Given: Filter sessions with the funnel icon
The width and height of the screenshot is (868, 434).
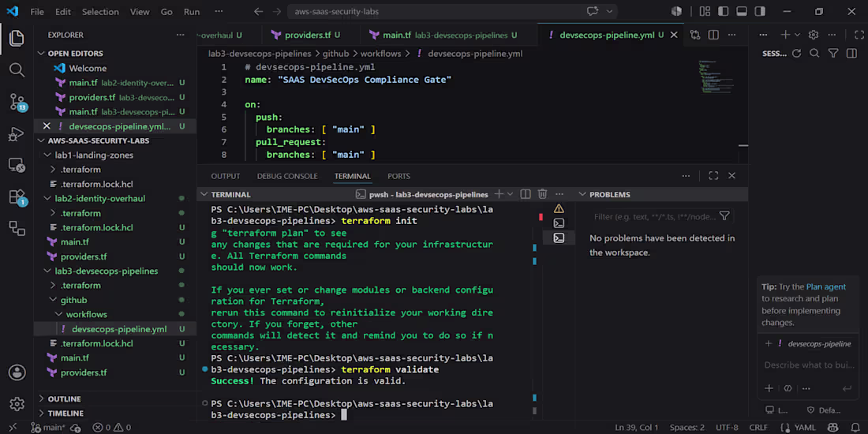Looking at the screenshot, I should point(833,53).
